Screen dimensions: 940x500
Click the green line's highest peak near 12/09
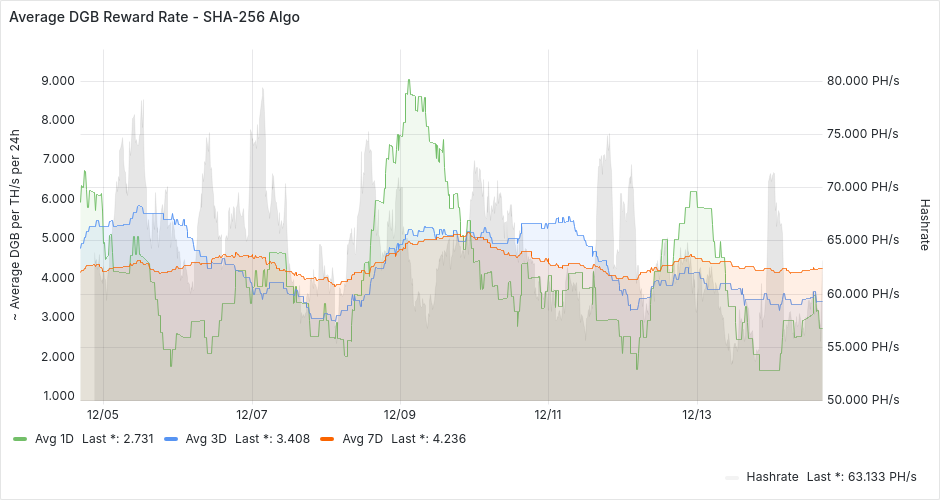(x=408, y=80)
